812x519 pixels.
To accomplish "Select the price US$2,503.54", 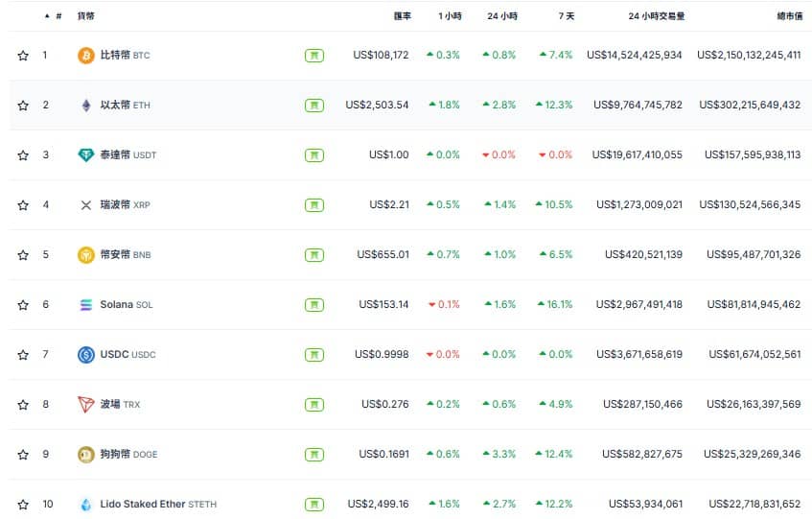I will (377, 106).
